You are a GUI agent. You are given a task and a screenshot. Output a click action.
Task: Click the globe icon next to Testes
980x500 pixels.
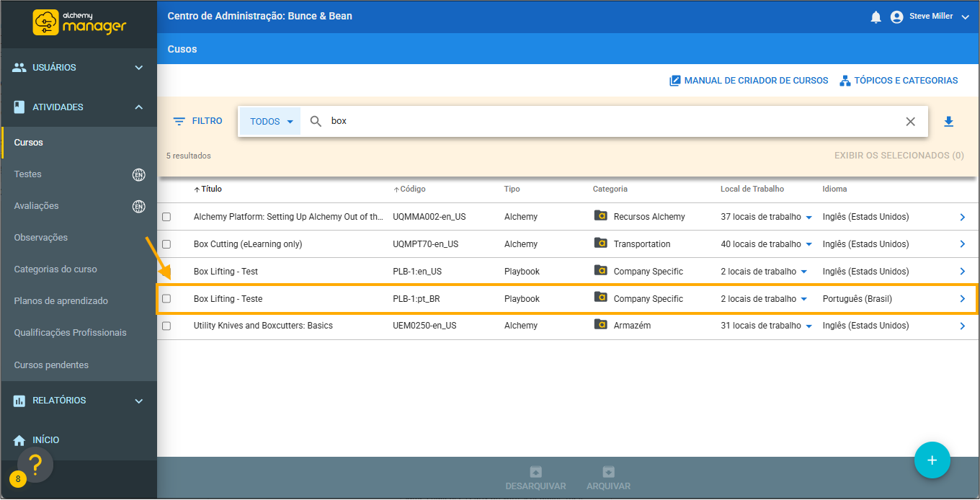138,174
